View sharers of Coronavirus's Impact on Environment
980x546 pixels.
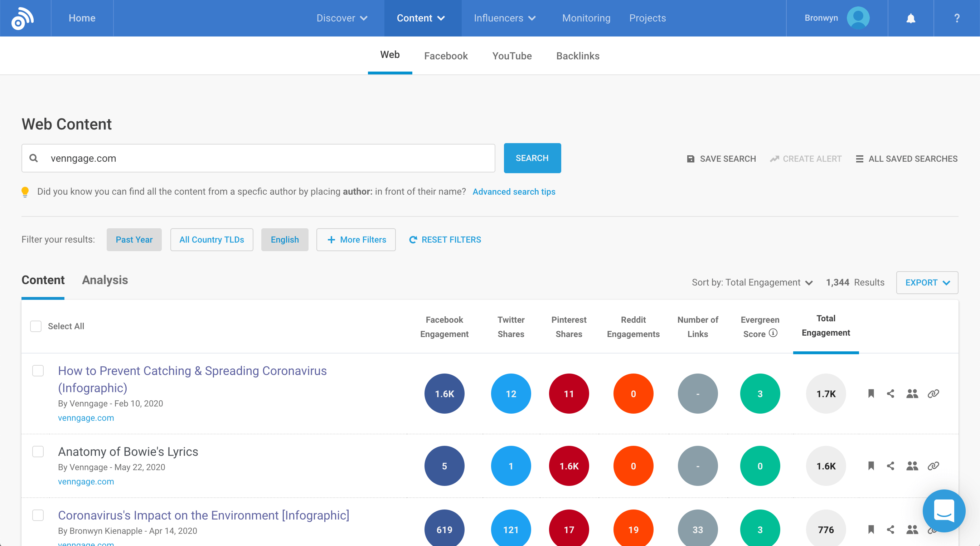point(912,529)
